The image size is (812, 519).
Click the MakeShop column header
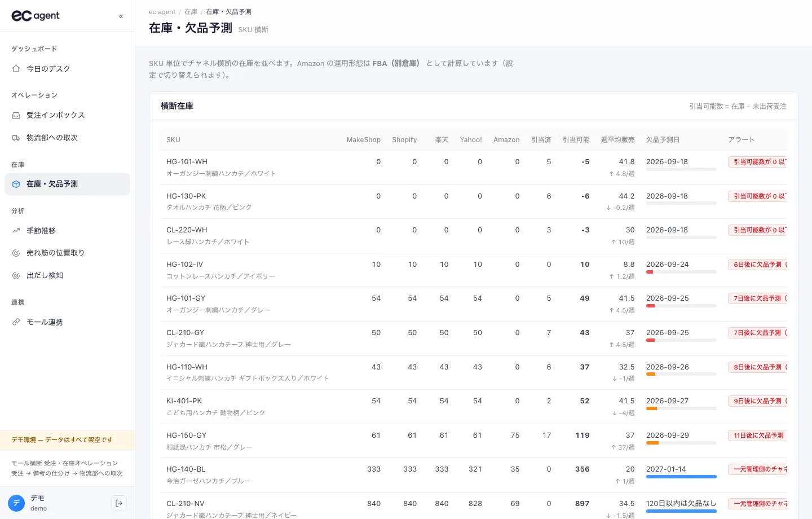363,140
